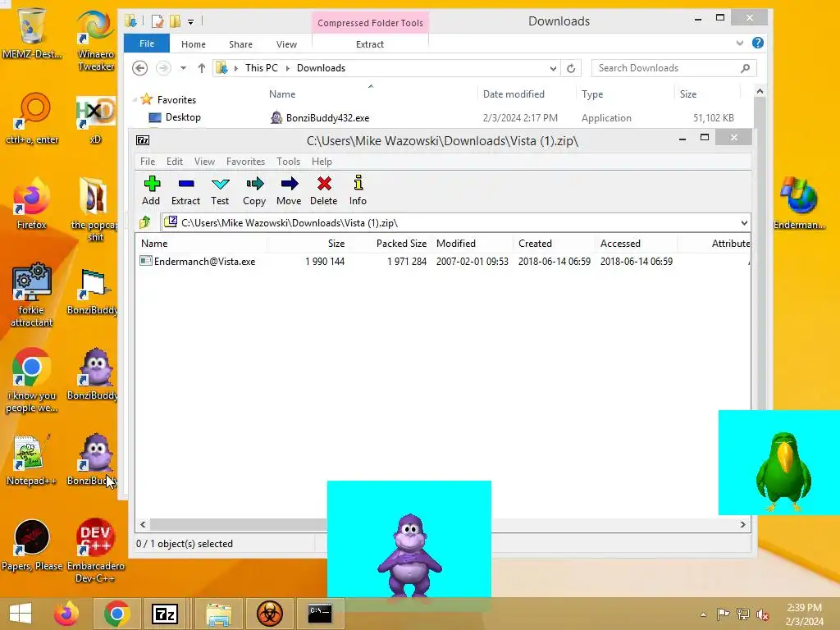
Task: Show hidden system tray icons
Action: pyautogui.click(x=703, y=614)
